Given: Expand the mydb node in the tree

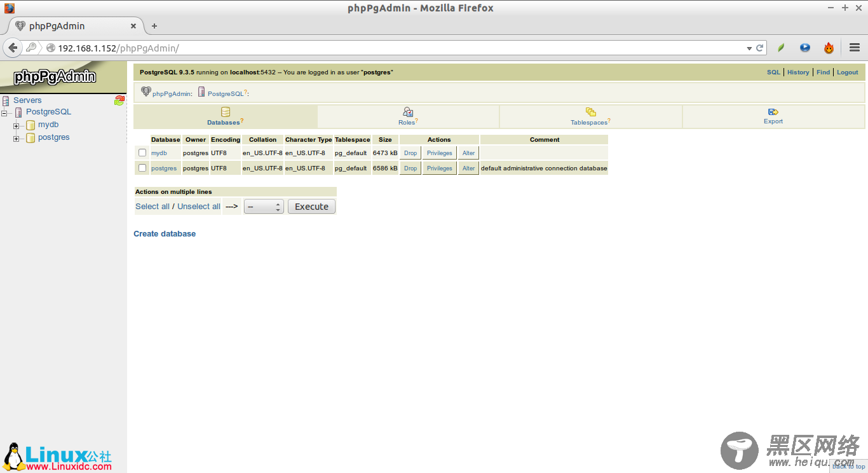Looking at the screenshot, I should click(16, 126).
